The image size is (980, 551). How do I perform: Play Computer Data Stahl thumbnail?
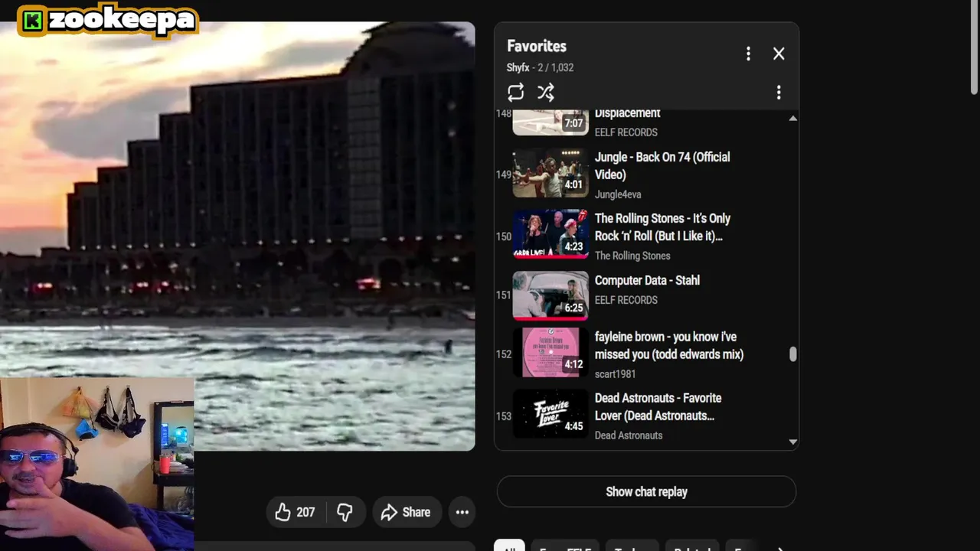point(550,295)
